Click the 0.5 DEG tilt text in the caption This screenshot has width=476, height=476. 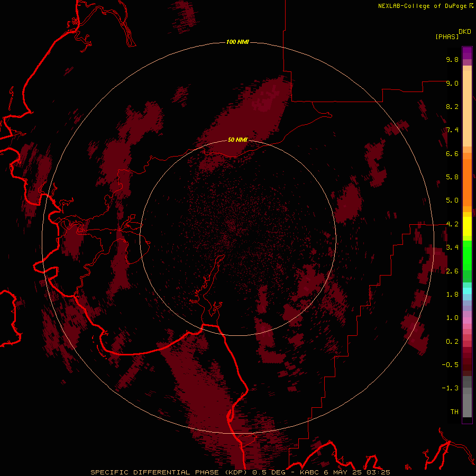(x=269, y=472)
